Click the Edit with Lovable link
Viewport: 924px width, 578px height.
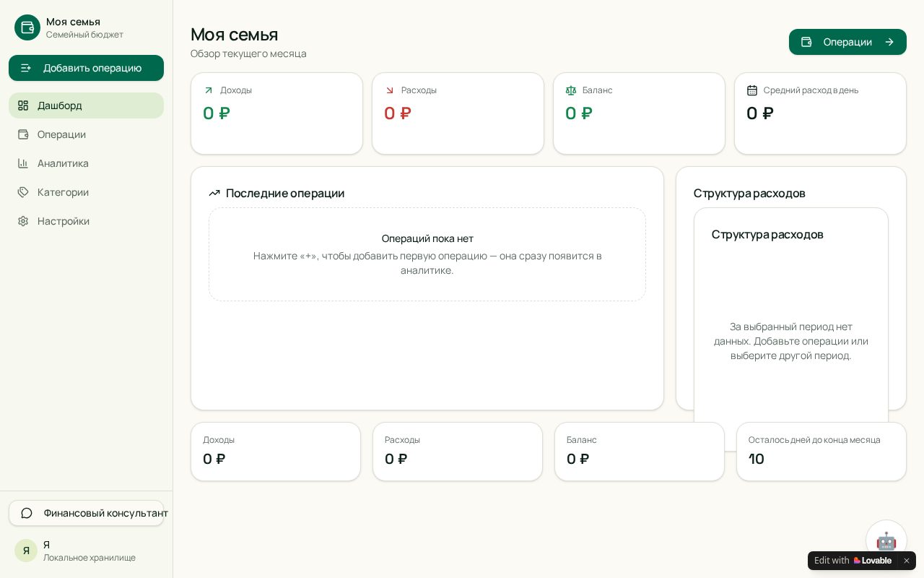pos(853,561)
